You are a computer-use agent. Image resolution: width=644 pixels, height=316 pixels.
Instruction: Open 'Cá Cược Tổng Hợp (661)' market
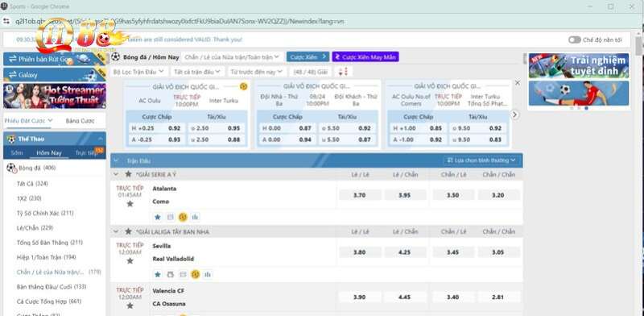tap(49, 301)
